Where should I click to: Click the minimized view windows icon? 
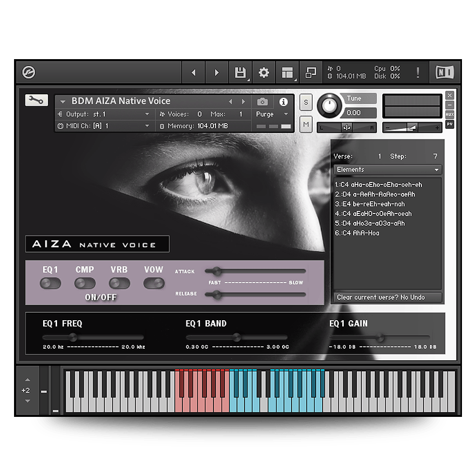point(311,73)
